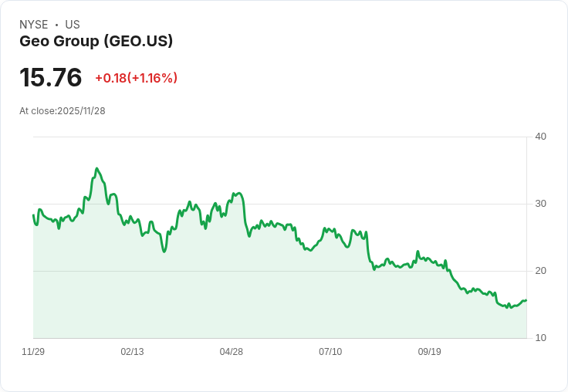Image resolution: width=568 pixels, height=392 pixels.
Task: Click the 20 value on the y-axis
Action: point(541,271)
